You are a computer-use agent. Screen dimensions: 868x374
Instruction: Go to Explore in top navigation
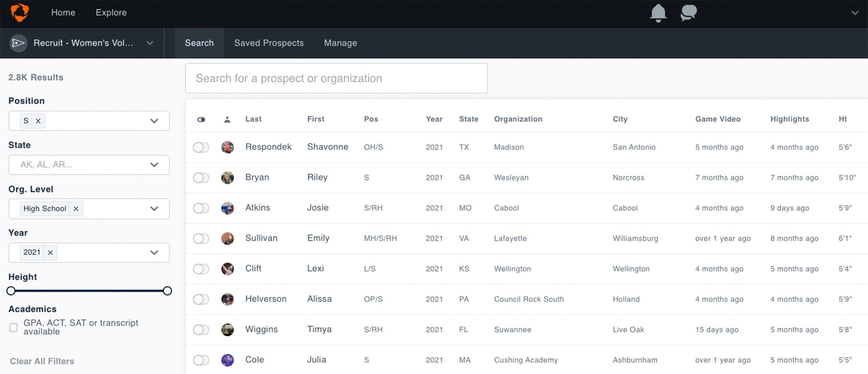click(x=111, y=13)
